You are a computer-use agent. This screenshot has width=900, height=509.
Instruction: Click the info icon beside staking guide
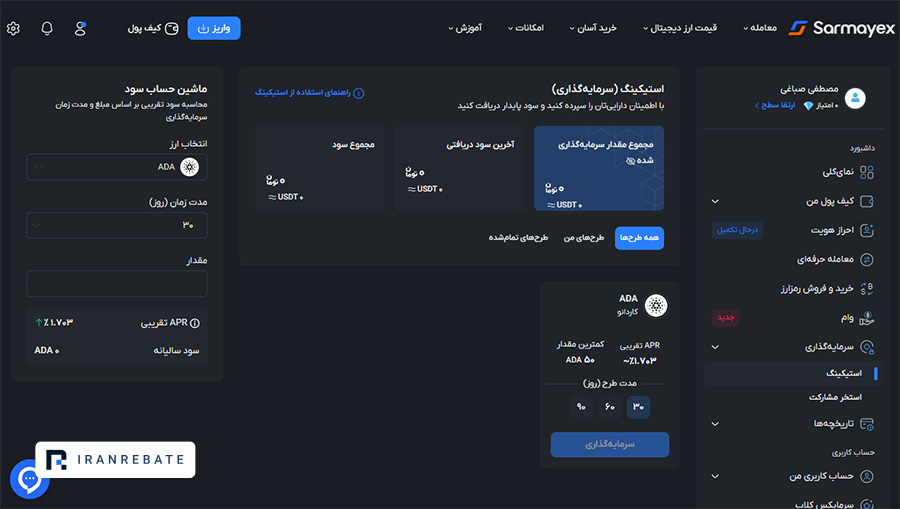click(x=359, y=93)
